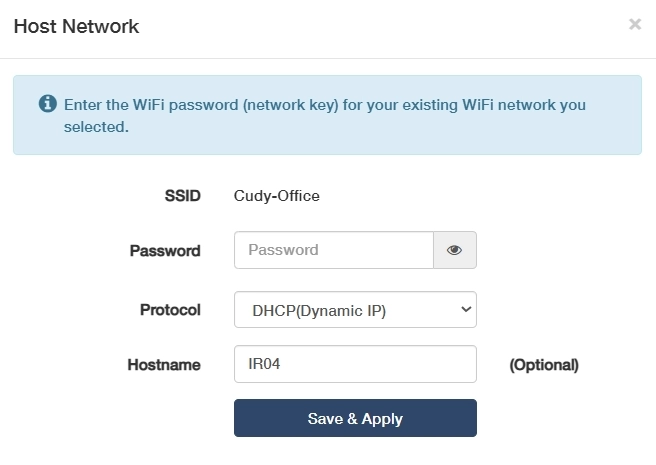Viewport: 656px width, 465px height.
Task: Click the Password field label
Action: click(165, 251)
